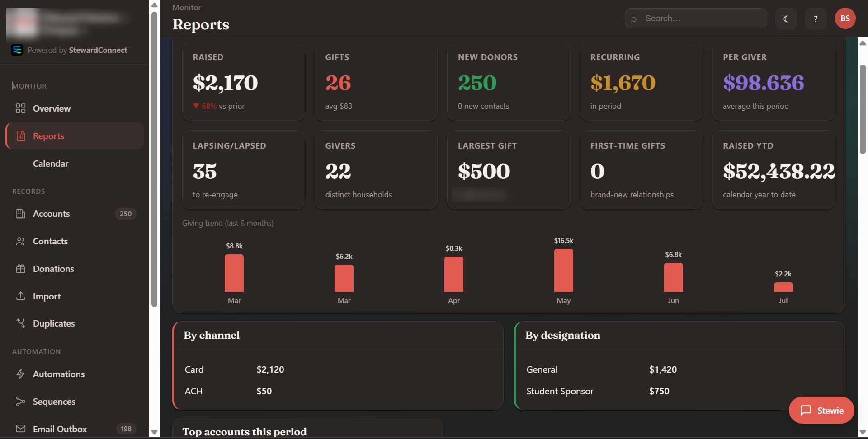868x439 pixels.
Task: Select Reports in the sidebar
Action: tap(75, 136)
